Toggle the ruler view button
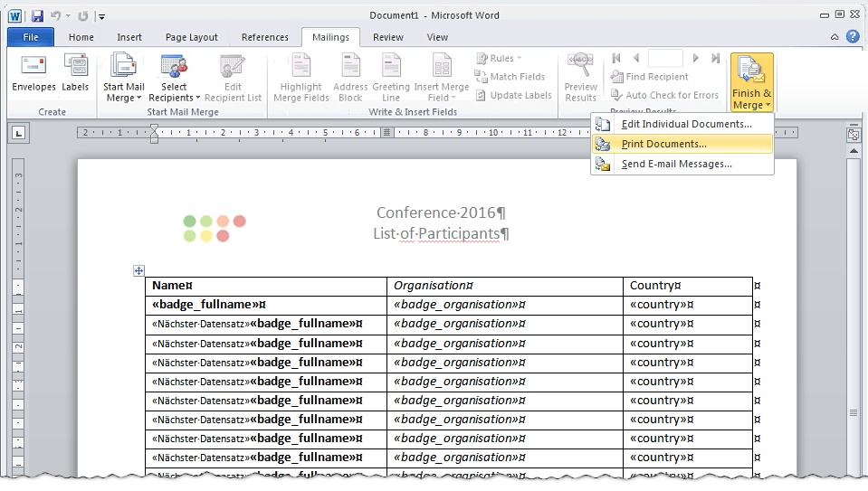Screen dimensions: 868x491 (853, 134)
